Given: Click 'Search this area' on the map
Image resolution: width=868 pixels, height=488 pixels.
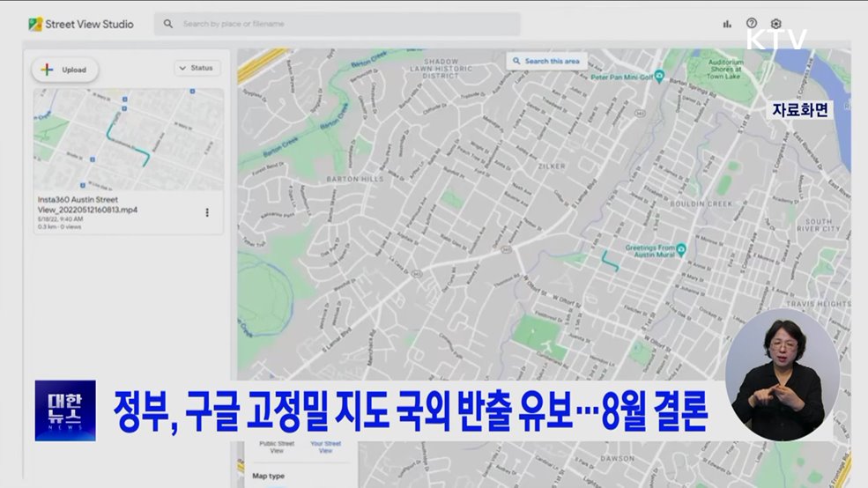Looking at the screenshot, I should tap(546, 61).
